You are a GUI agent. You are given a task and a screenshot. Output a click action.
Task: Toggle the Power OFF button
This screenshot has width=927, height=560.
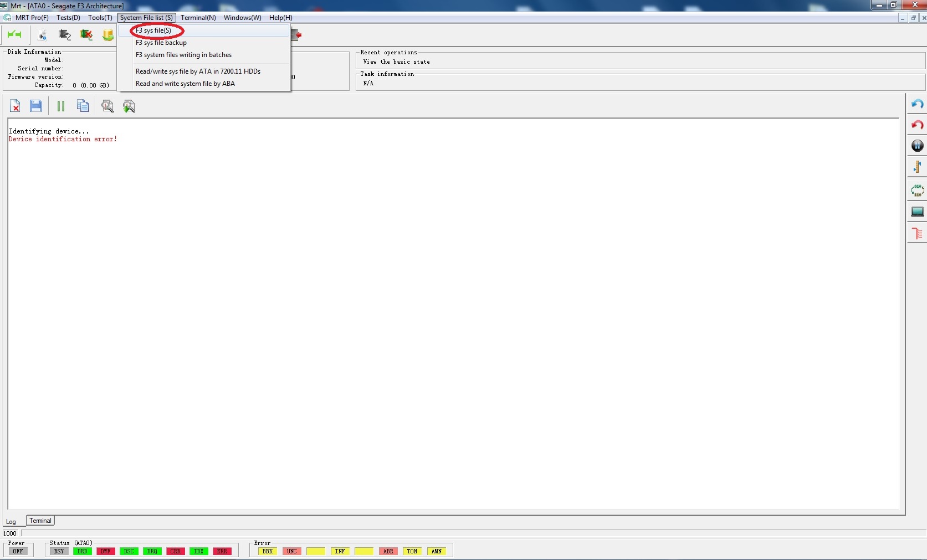coord(18,551)
